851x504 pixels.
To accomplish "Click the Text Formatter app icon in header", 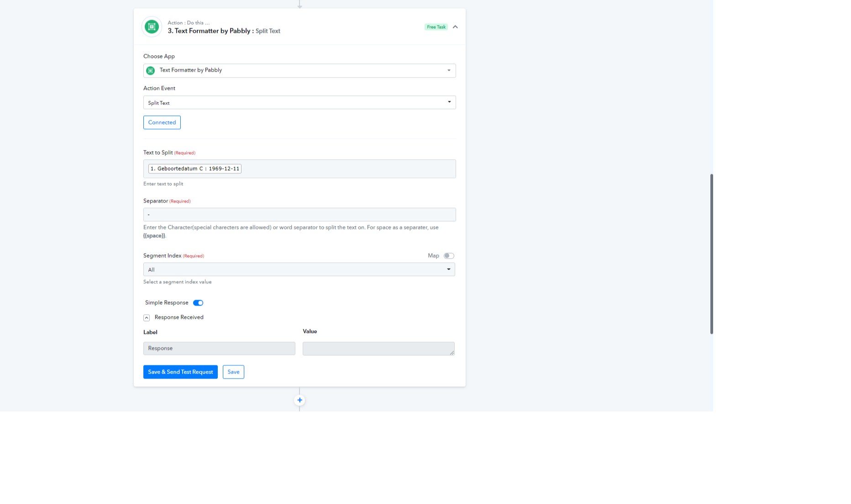I will [152, 27].
